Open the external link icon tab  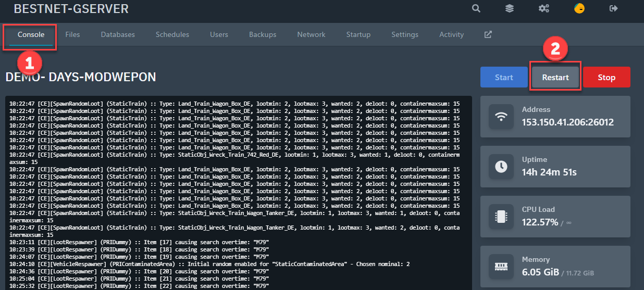click(x=488, y=34)
